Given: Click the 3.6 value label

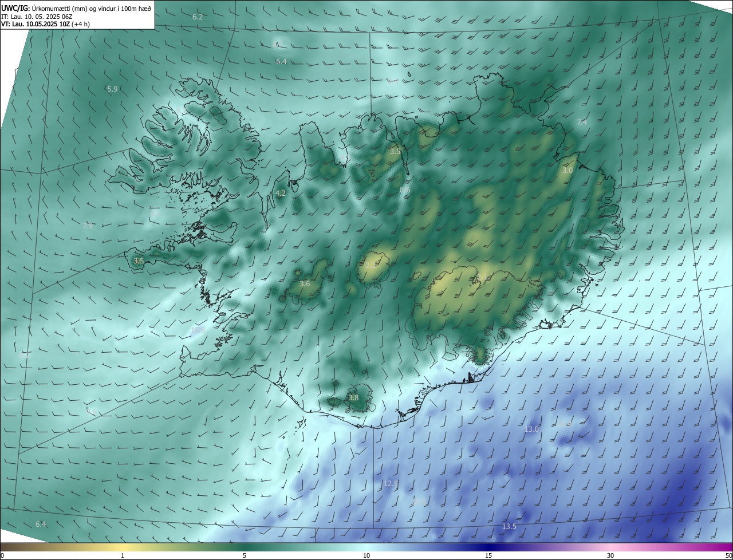Looking at the screenshot, I should coord(305,283).
